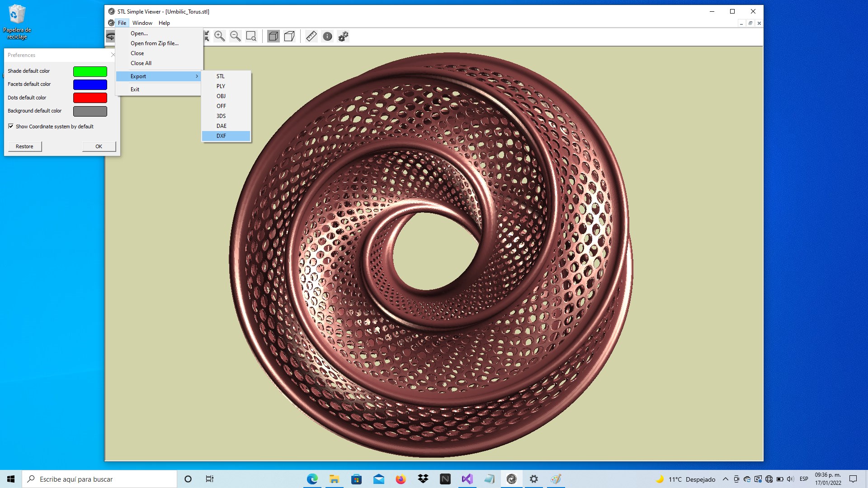Close the Preferences dialog
This screenshot has width=868, height=488.
pos(113,55)
